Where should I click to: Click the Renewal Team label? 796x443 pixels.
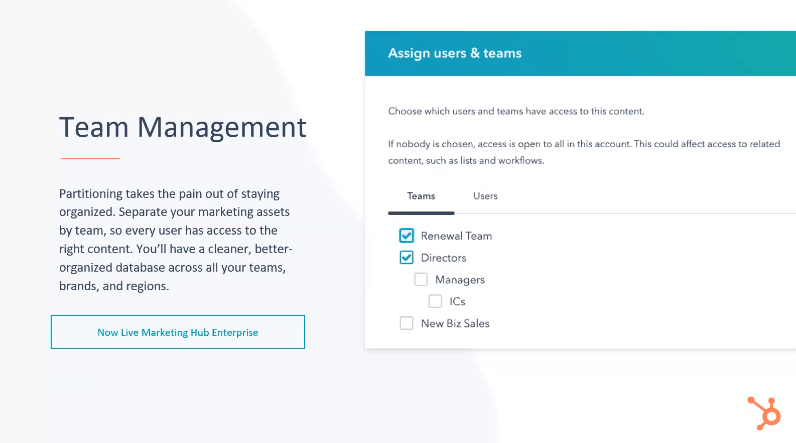pos(456,236)
